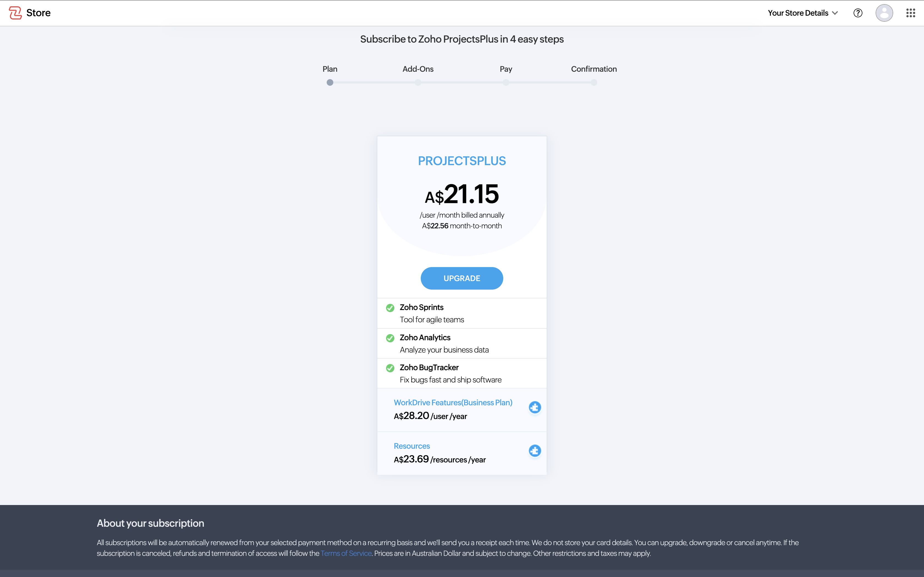Click the Confirmation step label
Image resolution: width=924 pixels, height=577 pixels.
pyautogui.click(x=594, y=69)
